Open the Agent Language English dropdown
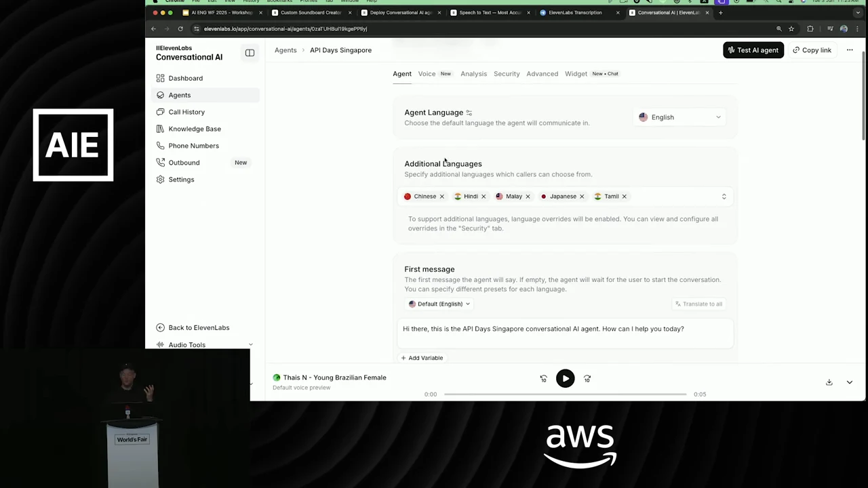This screenshot has height=488, width=868. [680, 117]
